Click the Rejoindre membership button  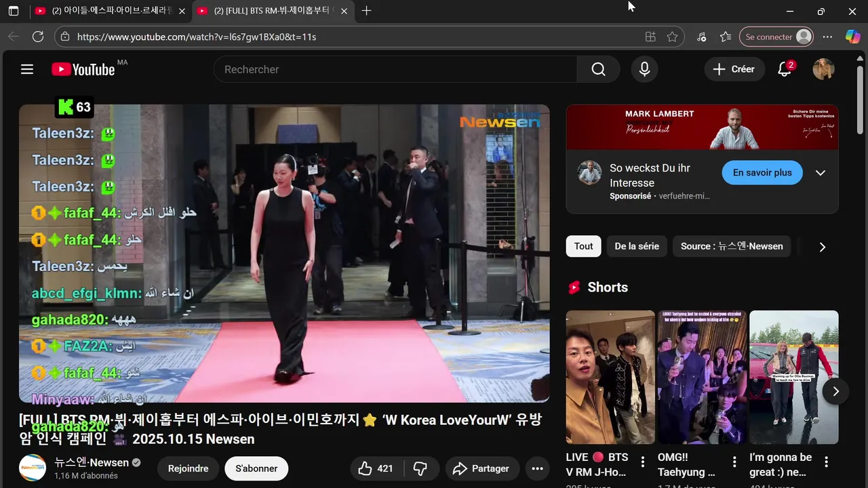coord(189,468)
